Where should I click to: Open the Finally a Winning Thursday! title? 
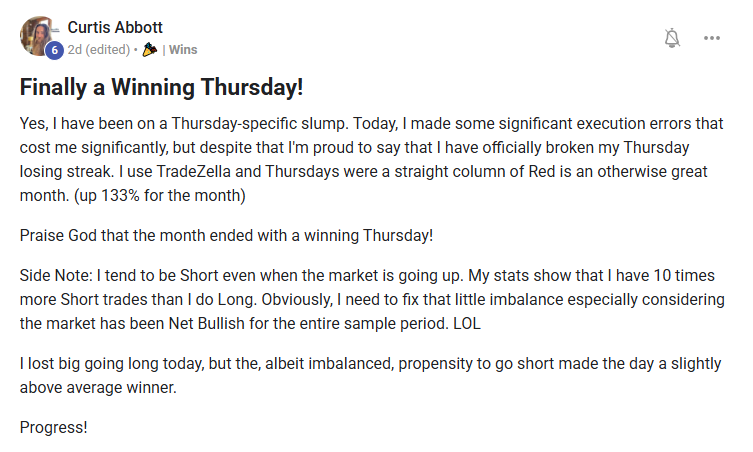[x=161, y=87]
